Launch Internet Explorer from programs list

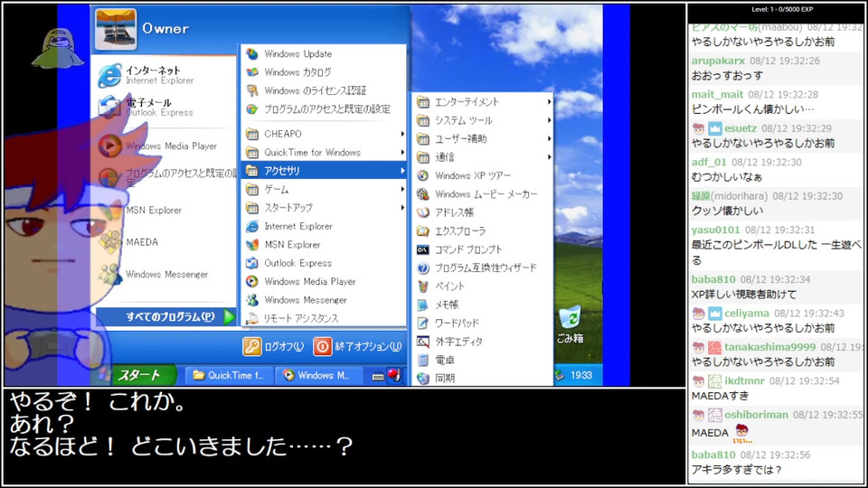(324, 226)
